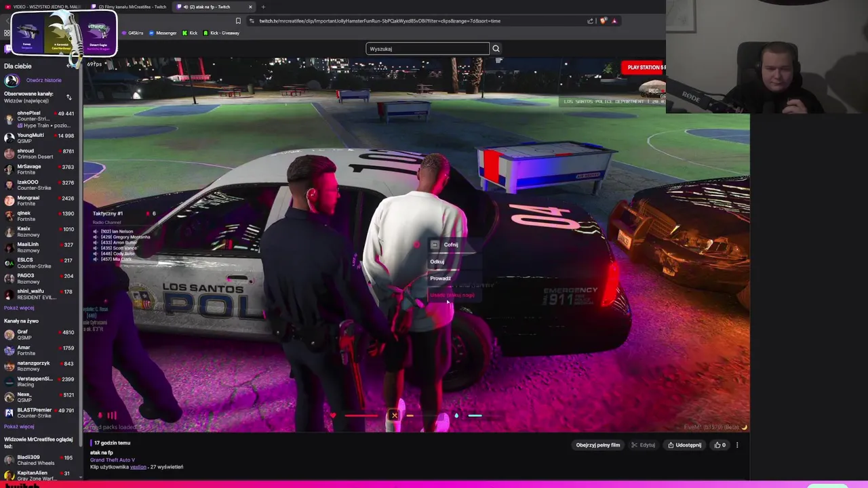
Task: Click Otwórz historie link
Action: [43, 80]
